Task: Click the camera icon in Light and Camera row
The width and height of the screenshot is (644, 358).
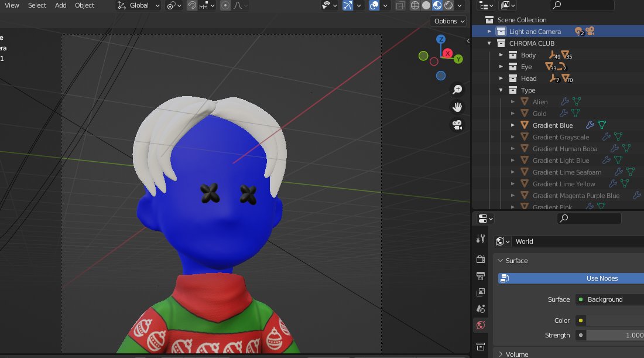Action: (x=590, y=31)
